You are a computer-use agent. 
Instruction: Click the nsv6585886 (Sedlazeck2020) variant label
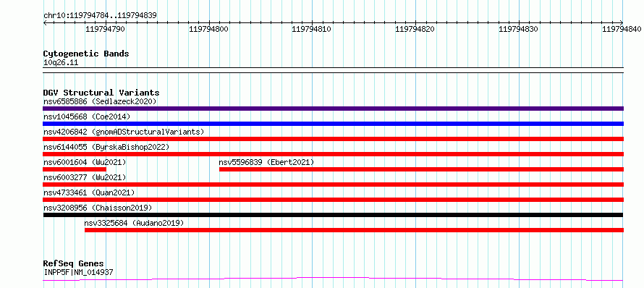[100, 101]
